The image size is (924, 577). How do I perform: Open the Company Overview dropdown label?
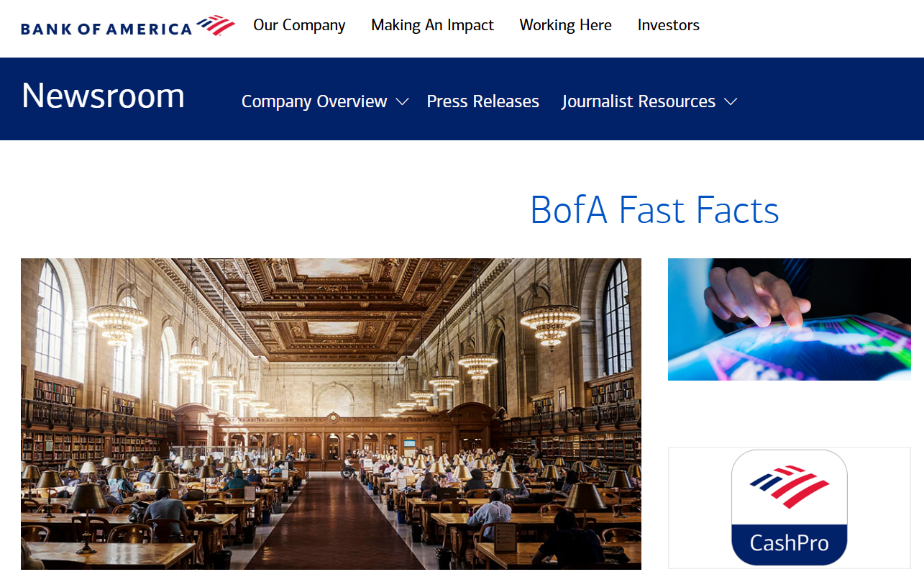click(314, 101)
